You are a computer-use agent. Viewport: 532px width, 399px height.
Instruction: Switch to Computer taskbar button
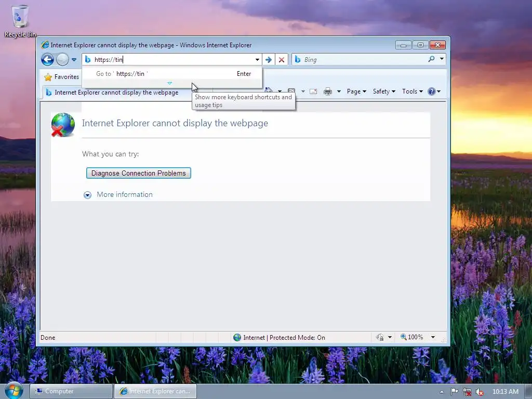71,391
